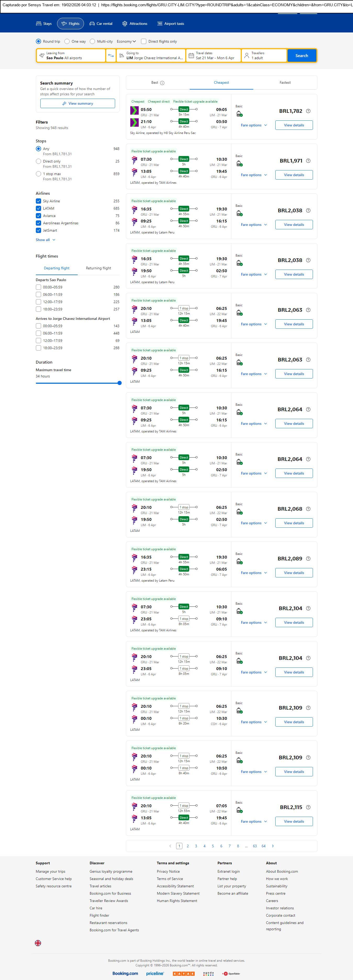
Task: Expand the Show all airlines list
Action: (45, 240)
